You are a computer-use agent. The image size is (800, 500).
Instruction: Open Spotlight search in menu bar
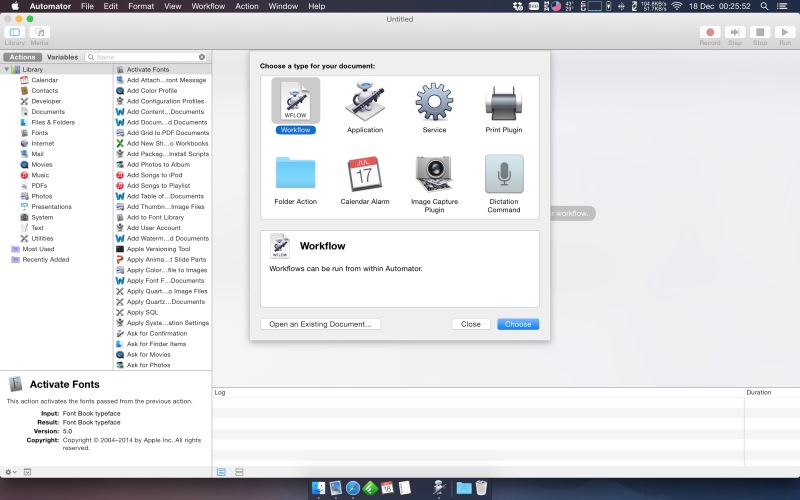click(x=764, y=6)
